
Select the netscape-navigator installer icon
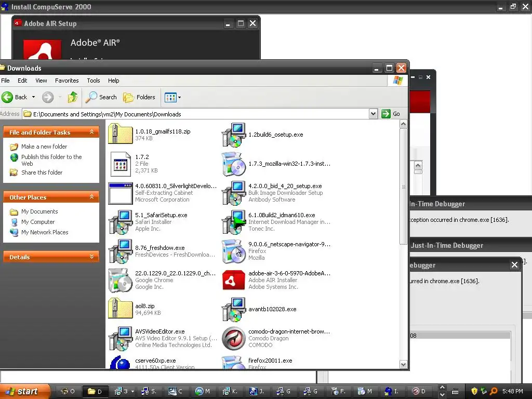(233, 251)
